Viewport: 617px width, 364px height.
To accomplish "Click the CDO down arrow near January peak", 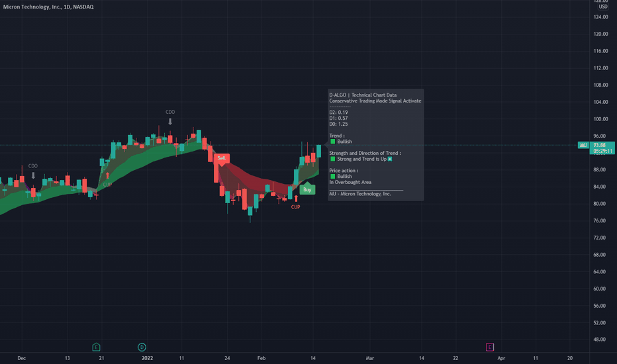I will click(x=170, y=122).
